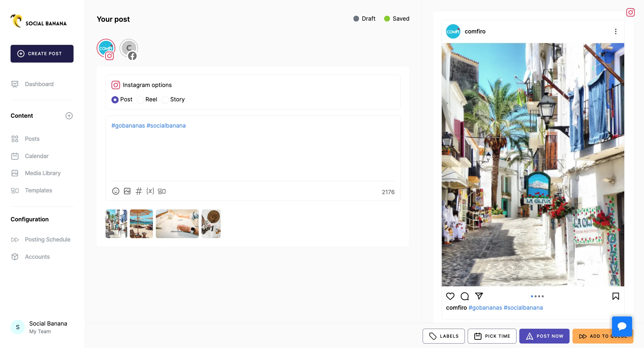Open the Posting Schedule configuration
This screenshot has width=644, height=348.
[48, 239]
